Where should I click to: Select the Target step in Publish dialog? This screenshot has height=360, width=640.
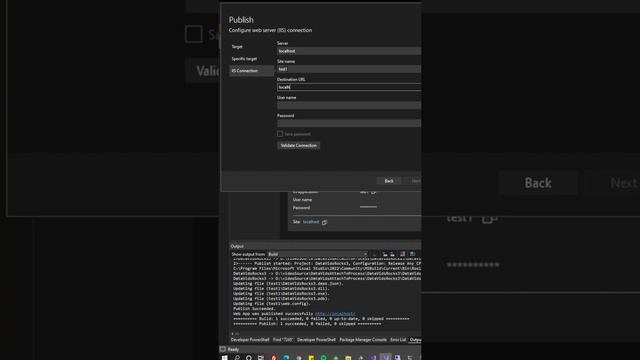[x=237, y=47]
